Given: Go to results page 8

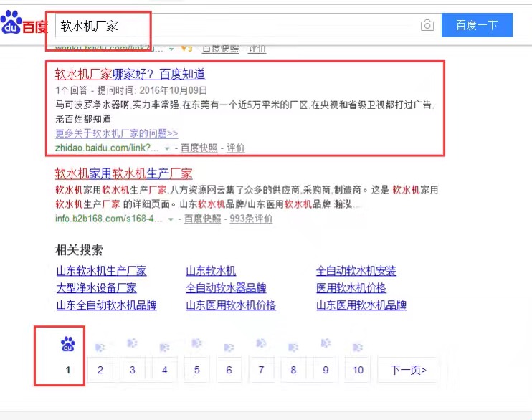Looking at the screenshot, I should coord(293,370).
